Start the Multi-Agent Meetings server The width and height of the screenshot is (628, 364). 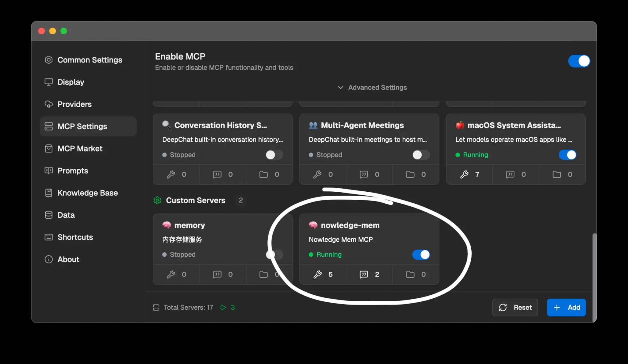420,155
